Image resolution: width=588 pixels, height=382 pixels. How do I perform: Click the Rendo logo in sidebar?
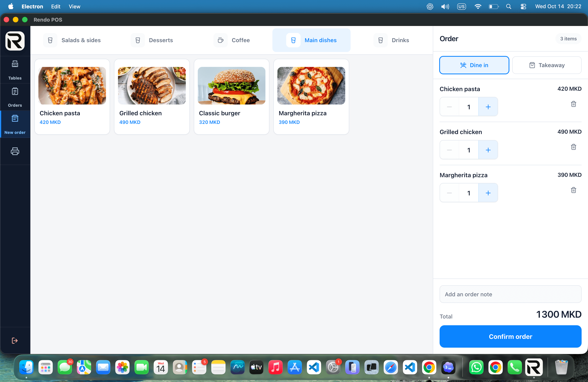click(x=15, y=41)
